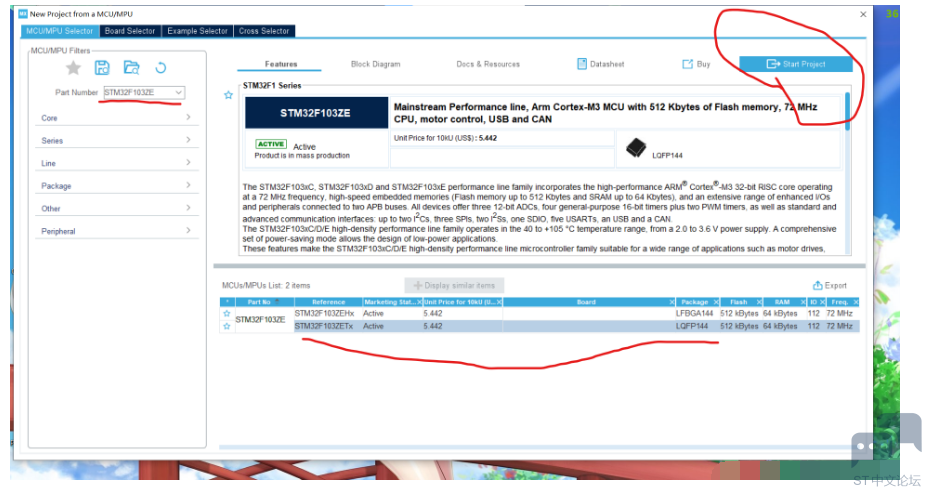Viewport: 930px width, 496px height.
Task: Close the New Project dialog
Action: tap(863, 14)
